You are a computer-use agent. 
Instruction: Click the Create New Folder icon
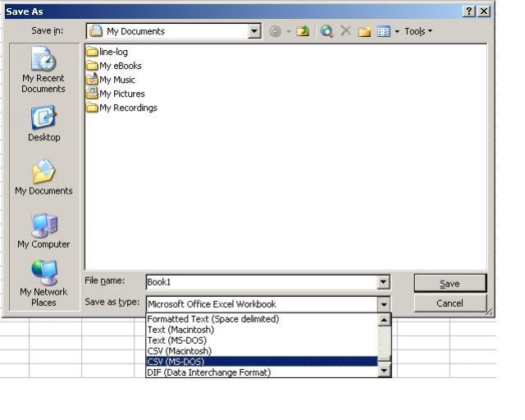tap(363, 31)
